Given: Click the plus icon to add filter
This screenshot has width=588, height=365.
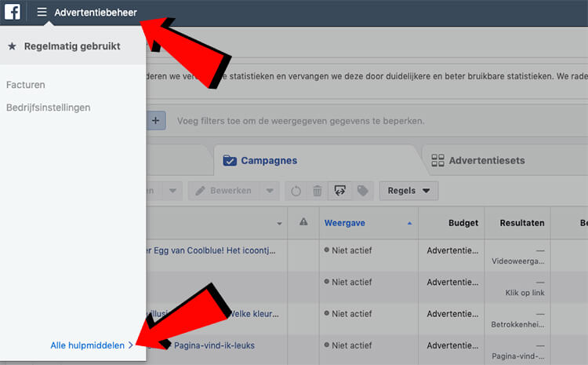Looking at the screenshot, I should click(x=157, y=121).
